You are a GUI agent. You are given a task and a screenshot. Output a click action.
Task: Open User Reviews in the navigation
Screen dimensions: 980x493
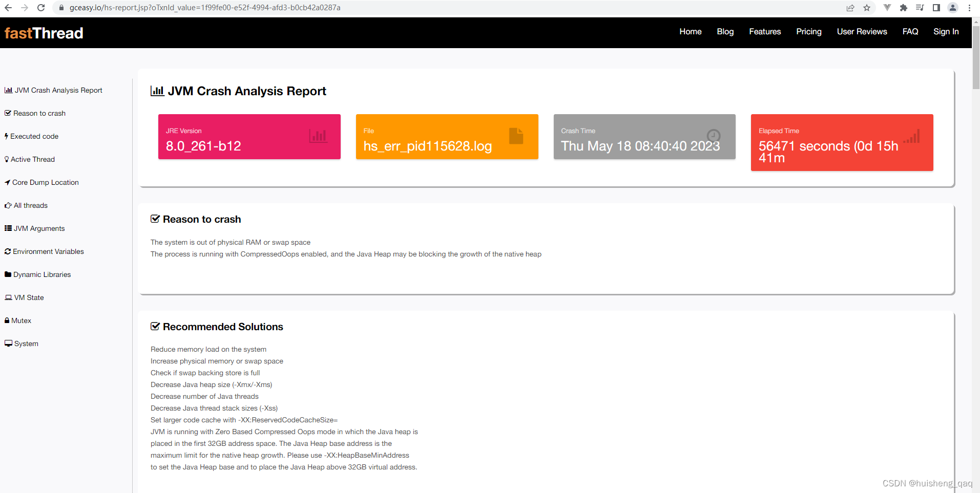pos(862,32)
